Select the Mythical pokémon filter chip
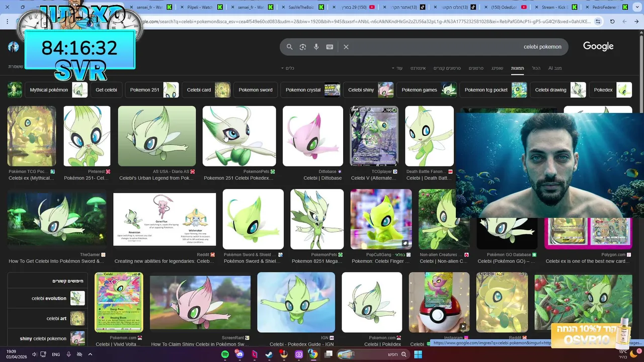Viewport: 644px width, 362px height. (x=56, y=90)
